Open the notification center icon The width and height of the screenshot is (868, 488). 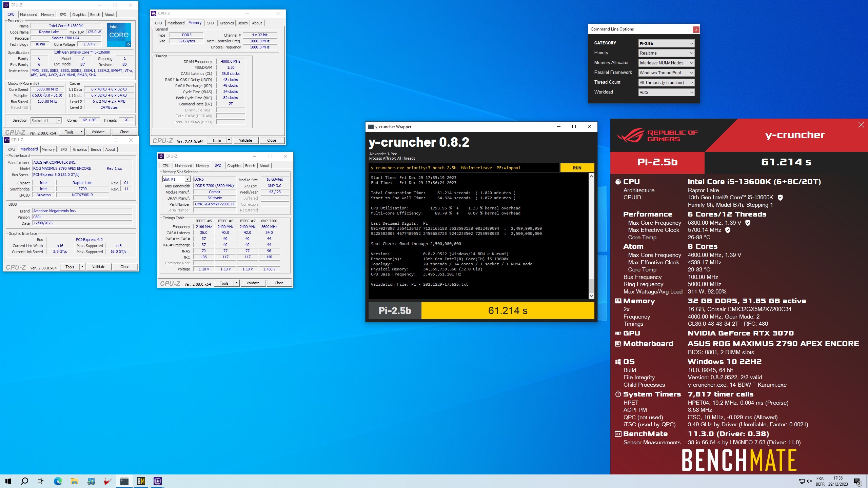(857, 481)
